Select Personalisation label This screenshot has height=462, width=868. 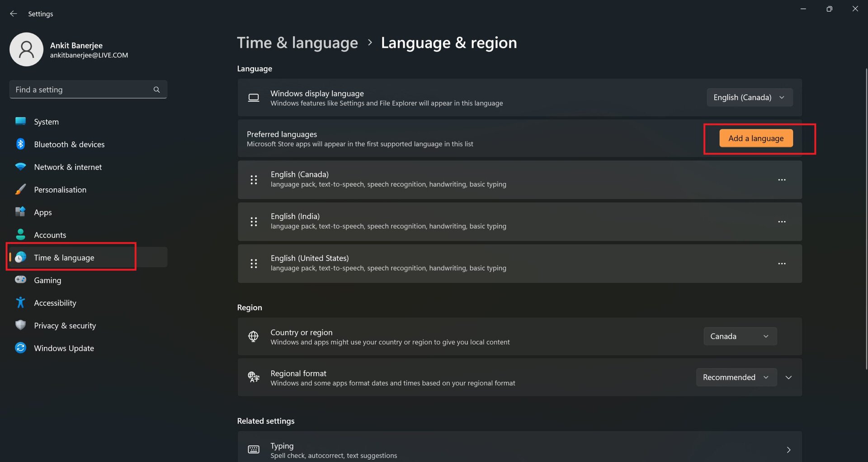[60, 190]
